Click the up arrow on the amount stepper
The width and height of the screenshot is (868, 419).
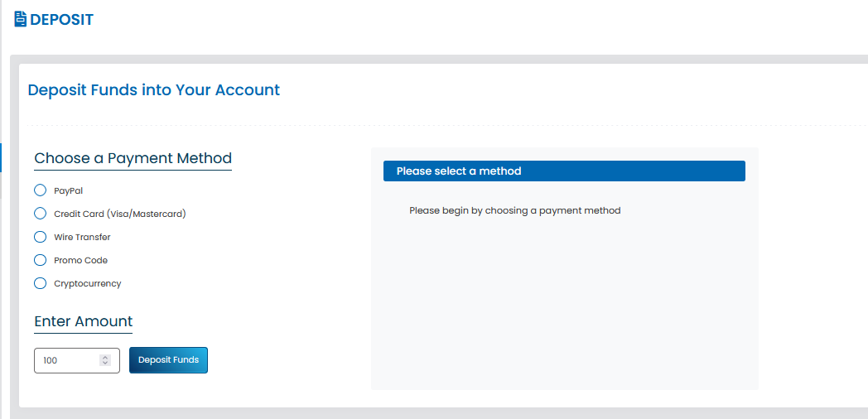105,358
